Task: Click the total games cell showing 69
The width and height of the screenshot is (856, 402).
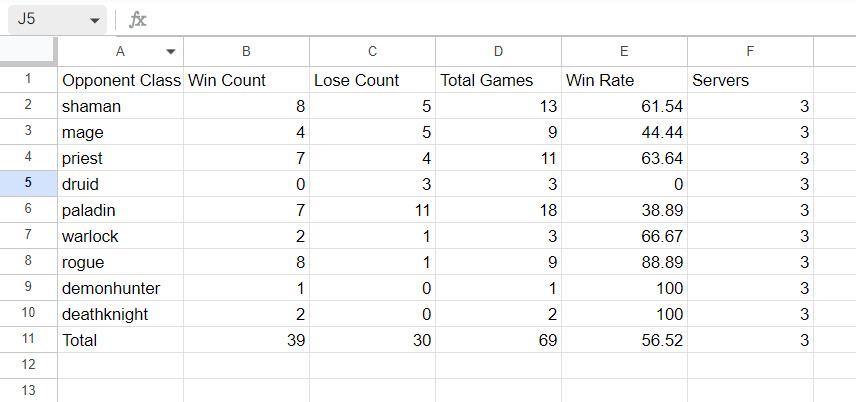Action: pos(498,340)
